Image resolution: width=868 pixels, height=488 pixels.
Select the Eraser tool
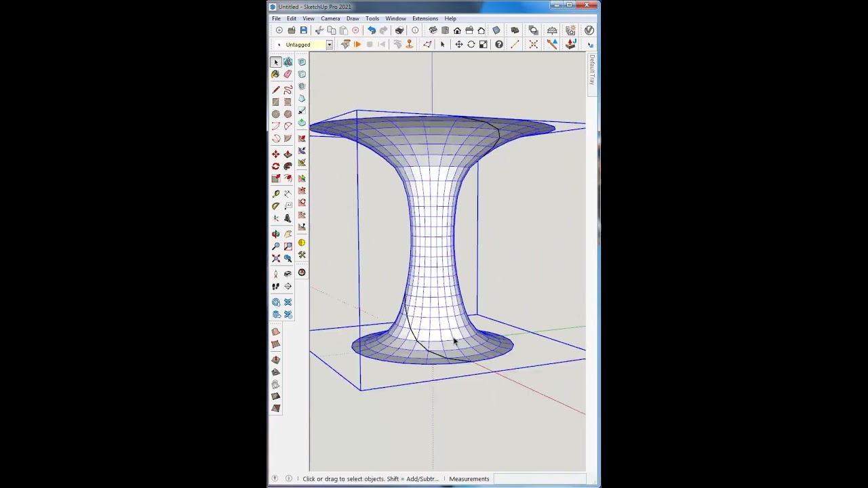click(x=288, y=75)
